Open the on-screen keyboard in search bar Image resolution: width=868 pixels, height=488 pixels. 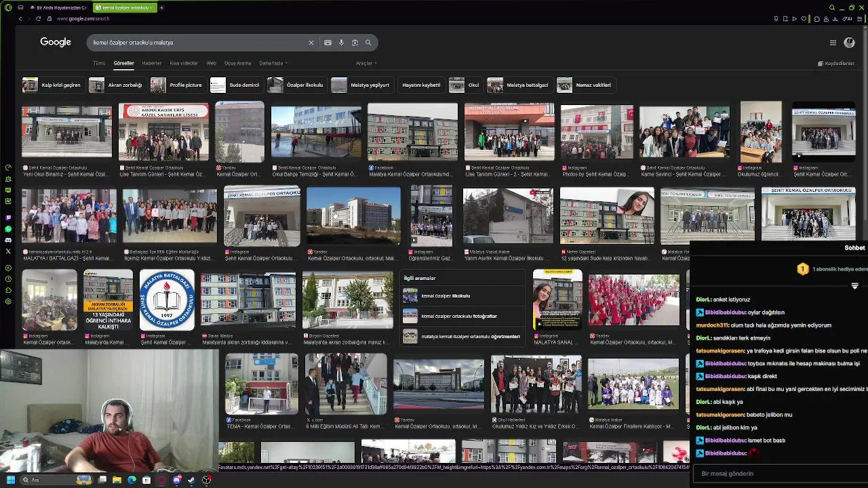(328, 43)
